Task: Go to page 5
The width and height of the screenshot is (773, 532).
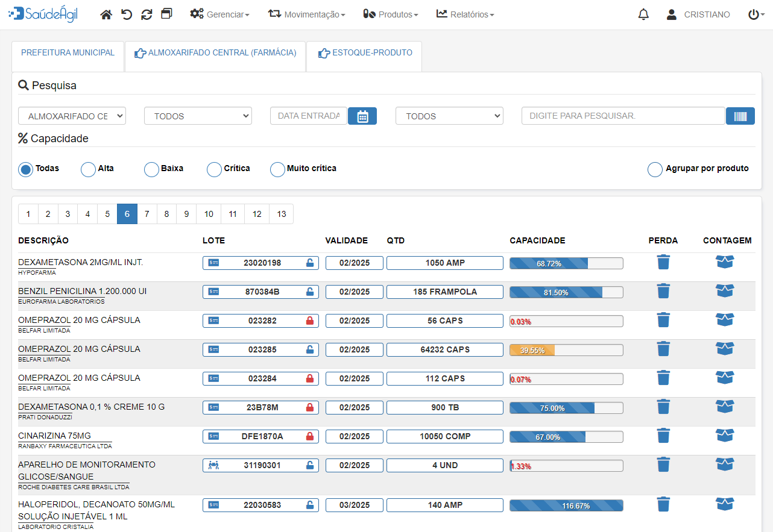Action: click(x=107, y=214)
